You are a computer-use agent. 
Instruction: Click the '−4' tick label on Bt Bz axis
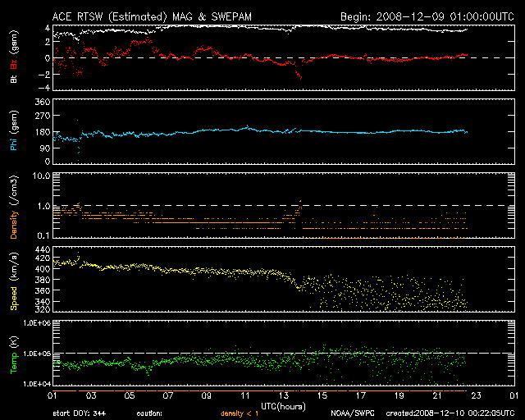tap(43, 88)
